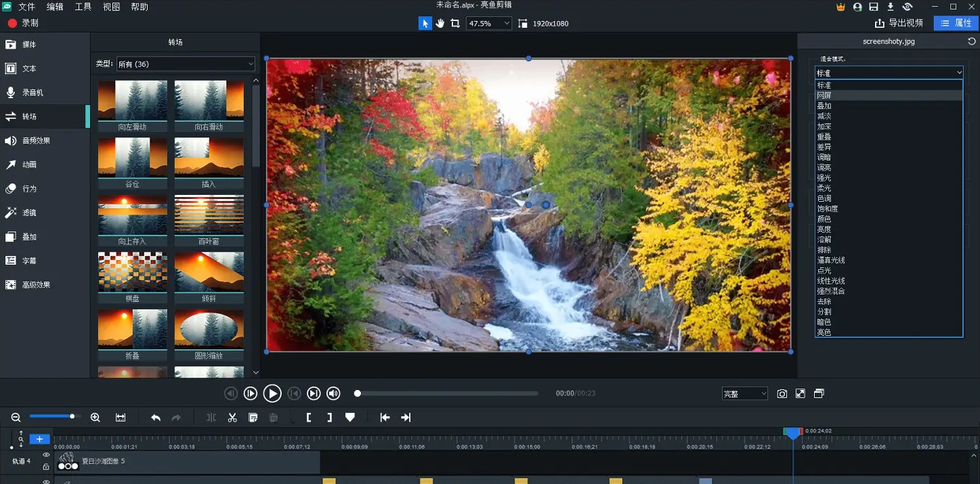Mute playback with the speaker icon
Viewport: 980px width, 484px height.
pos(333,393)
